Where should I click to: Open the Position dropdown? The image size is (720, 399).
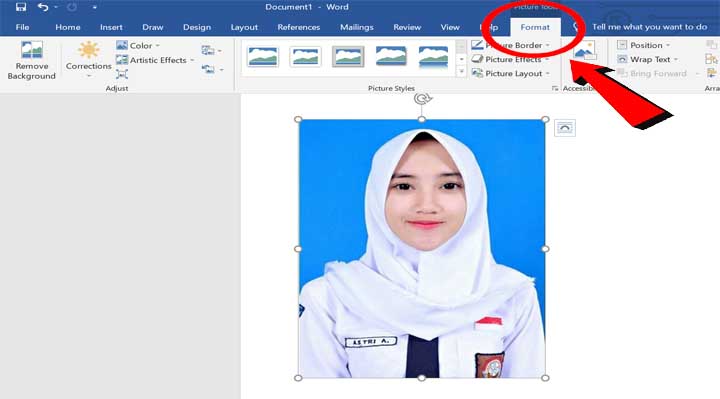pos(643,45)
